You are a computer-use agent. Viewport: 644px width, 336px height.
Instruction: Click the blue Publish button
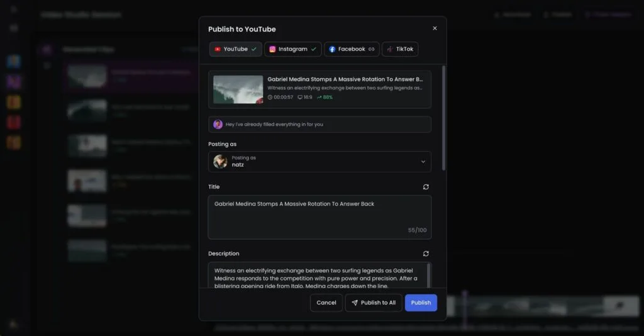click(x=421, y=303)
